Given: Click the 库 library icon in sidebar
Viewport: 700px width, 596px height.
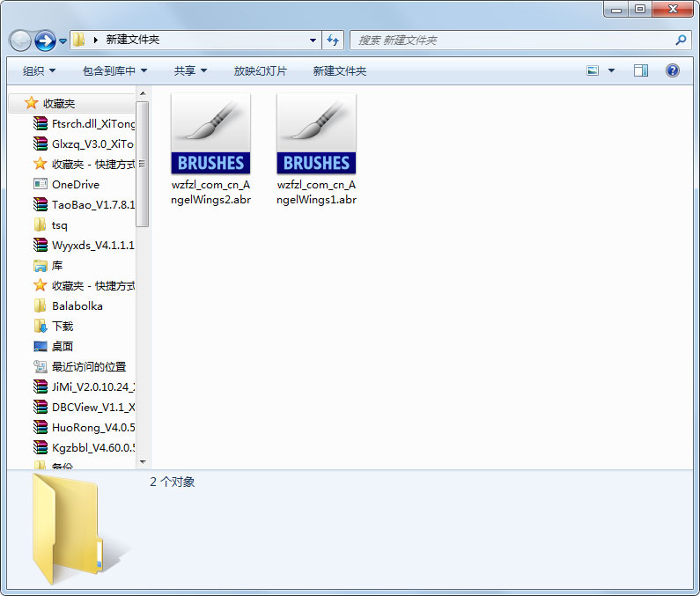Looking at the screenshot, I should click(x=41, y=266).
